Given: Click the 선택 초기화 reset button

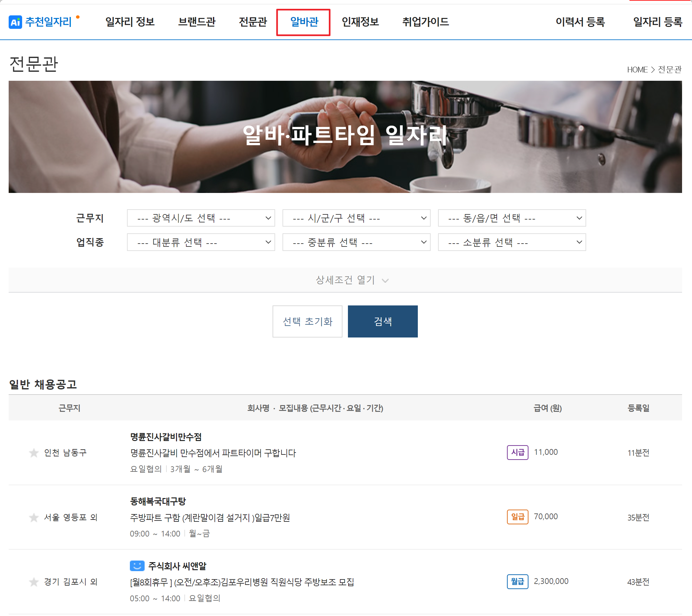Looking at the screenshot, I should 307,321.
